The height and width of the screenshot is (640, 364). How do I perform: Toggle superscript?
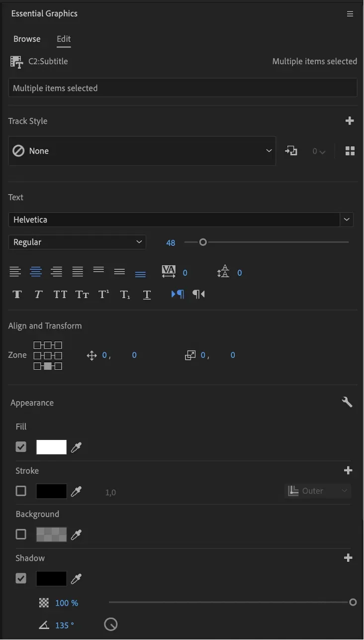(103, 294)
